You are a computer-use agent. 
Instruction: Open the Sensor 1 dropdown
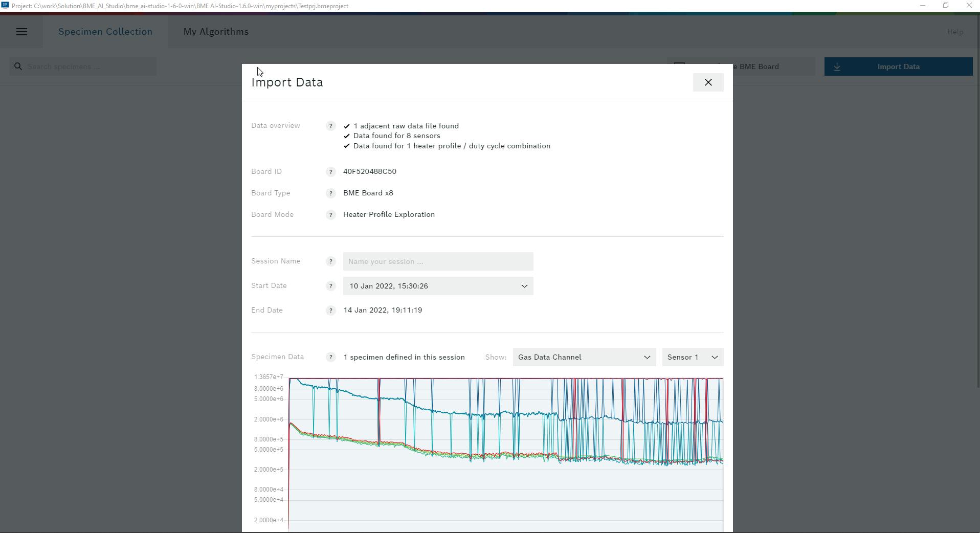[x=692, y=357]
